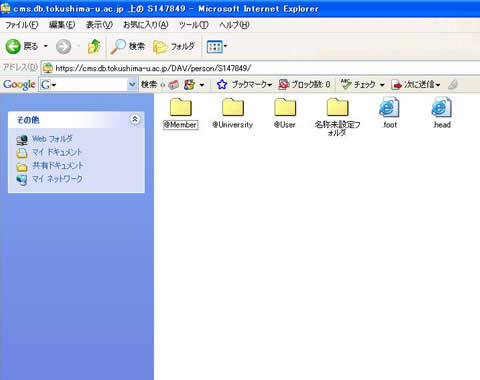Open the ファイル(F) menu
480x380 pixels.
point(22,25)
